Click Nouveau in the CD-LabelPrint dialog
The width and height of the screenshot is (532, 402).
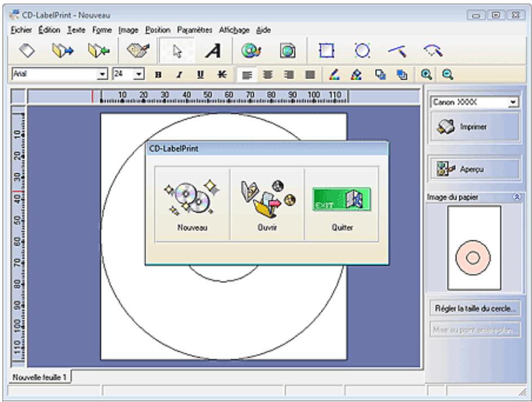click(x=192, y=204)
